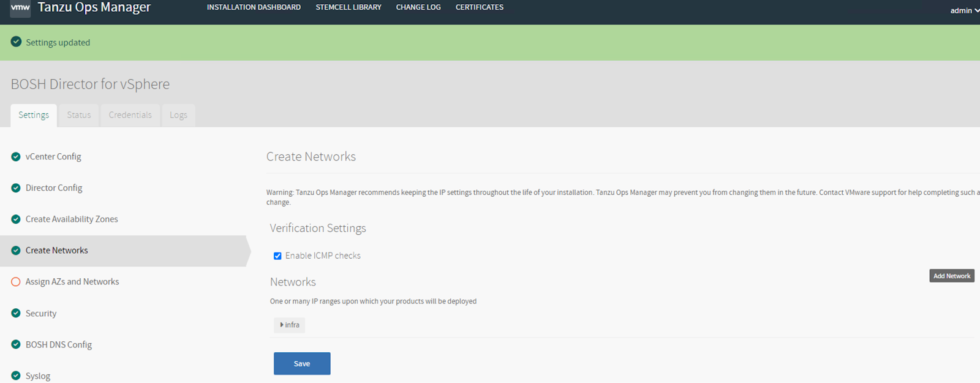
Task: Go to Assign AZs and Networks
Action: (72, 282)
